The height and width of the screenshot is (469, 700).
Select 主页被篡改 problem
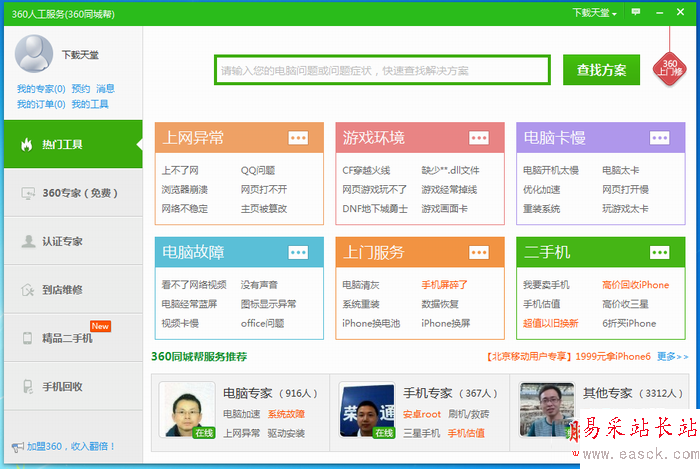(x=264, y=209)
